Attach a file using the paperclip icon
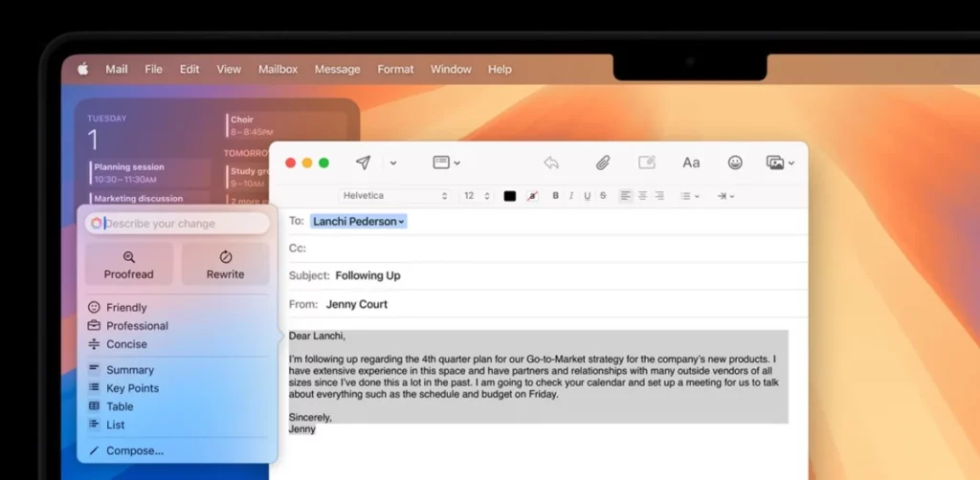Viewport: 980px width, 480px height. pyautogui.click(x=603, y=163)
